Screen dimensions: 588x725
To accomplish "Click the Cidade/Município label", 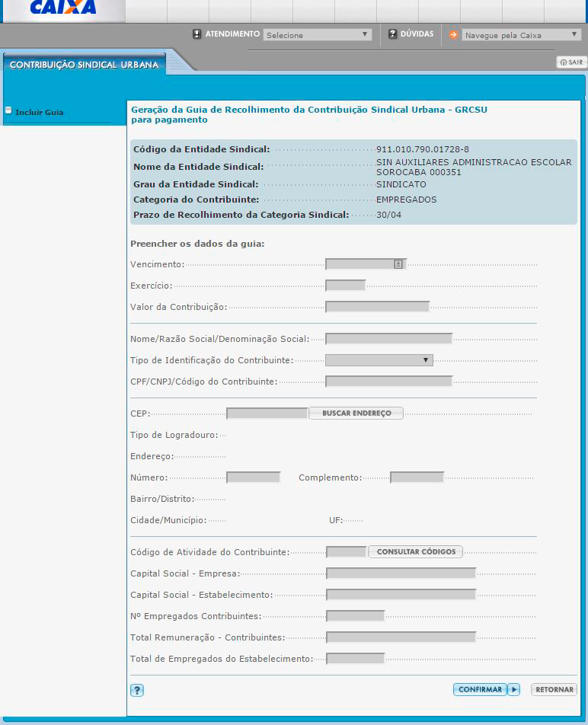I will pyautogui.click(x=168, y=520).
